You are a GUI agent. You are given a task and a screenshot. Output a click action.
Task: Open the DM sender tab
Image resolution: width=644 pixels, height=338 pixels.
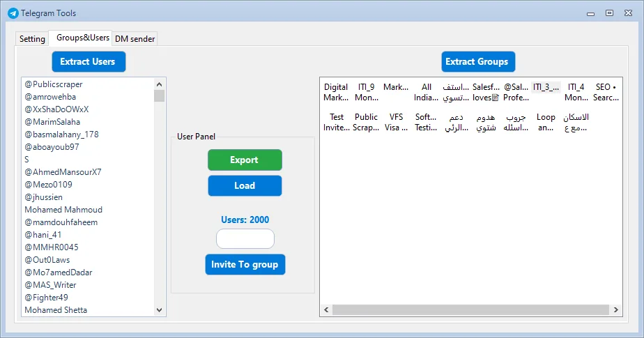click(x=135, y=39)
